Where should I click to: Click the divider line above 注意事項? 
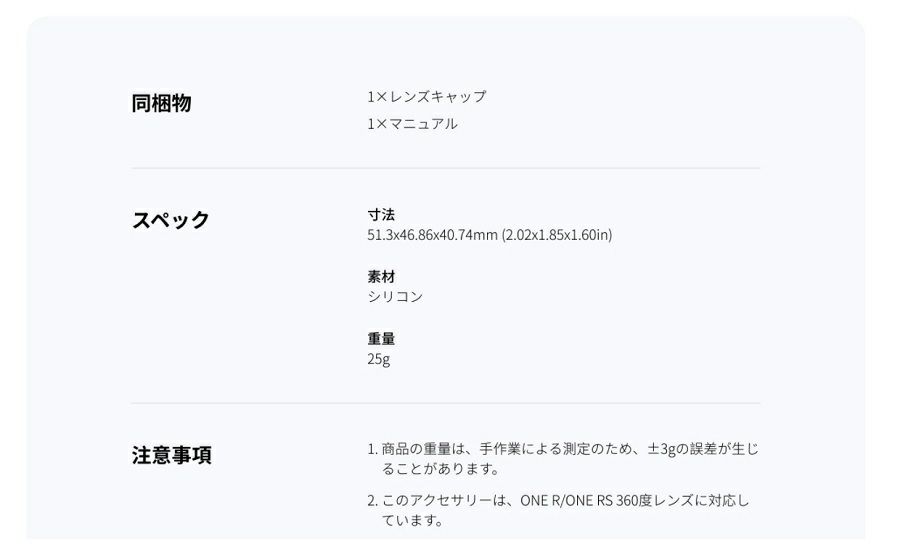click(445, 403)
